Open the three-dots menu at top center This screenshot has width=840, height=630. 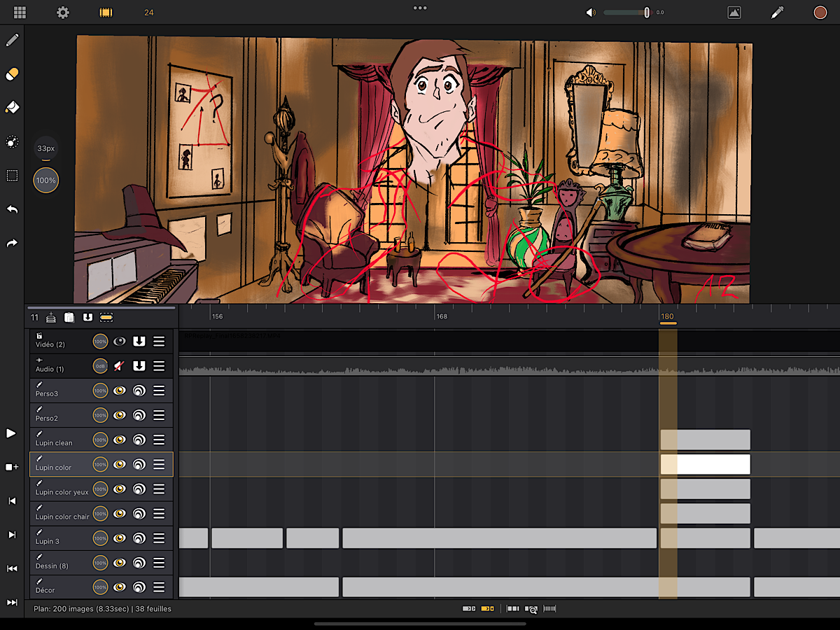[420, 8]
